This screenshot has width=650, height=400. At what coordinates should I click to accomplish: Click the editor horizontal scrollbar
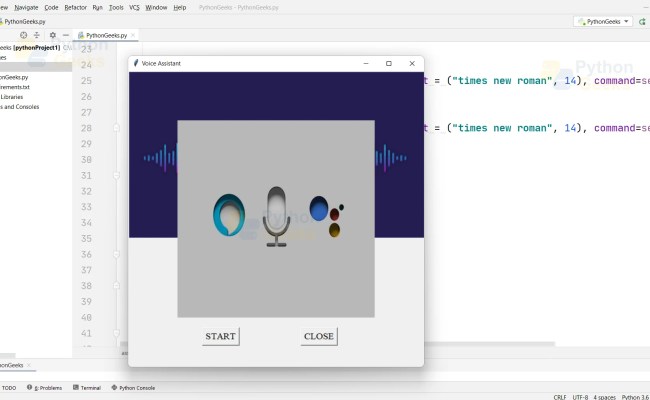(489, 344)
